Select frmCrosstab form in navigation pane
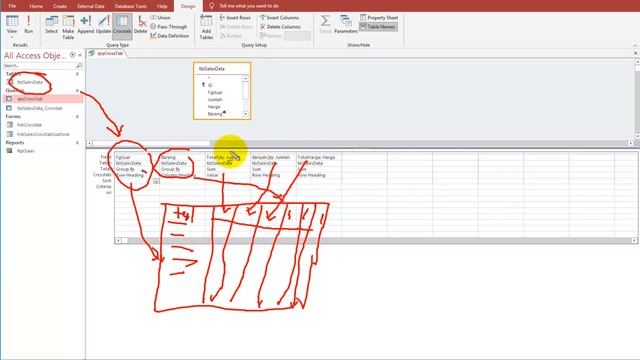 [x=29, y=125]
